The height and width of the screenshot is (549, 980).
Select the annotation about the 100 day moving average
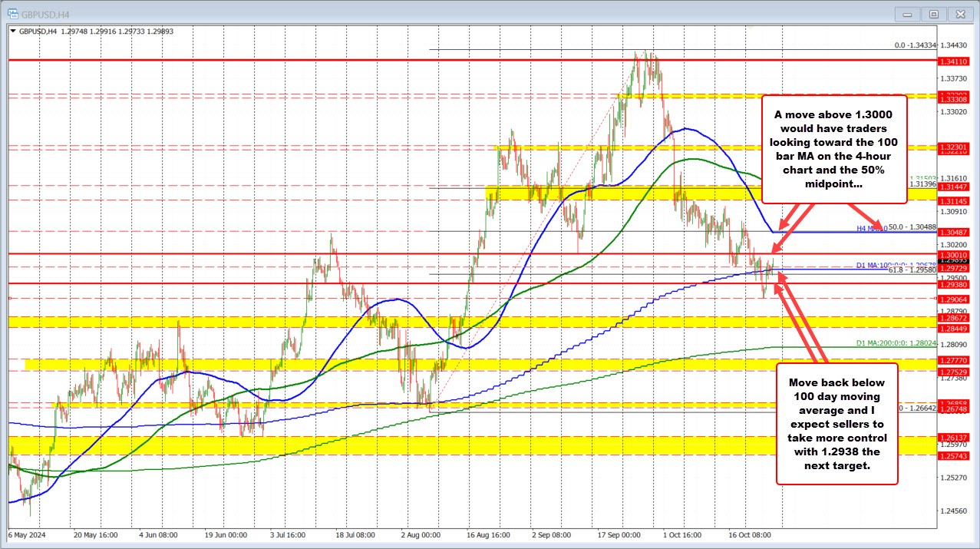click(x=836, y=424)
